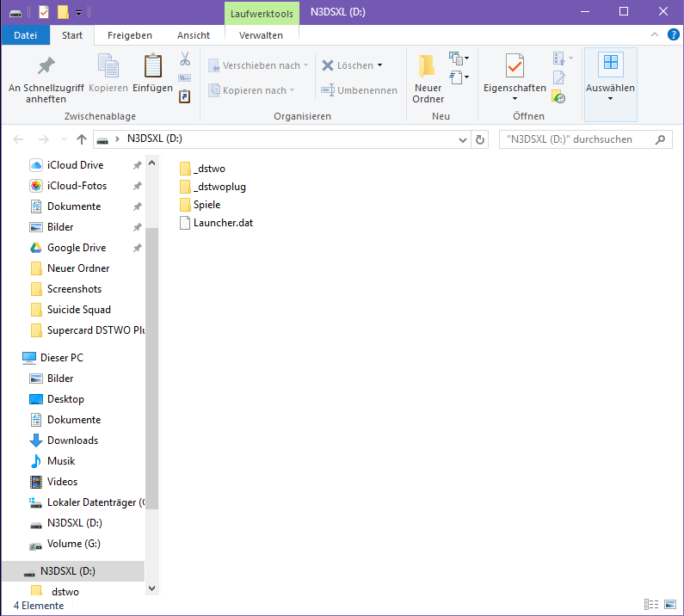Screen dimensions: 684x616
Task: Open the _dstwoplug folder
Action: (213, 187)
